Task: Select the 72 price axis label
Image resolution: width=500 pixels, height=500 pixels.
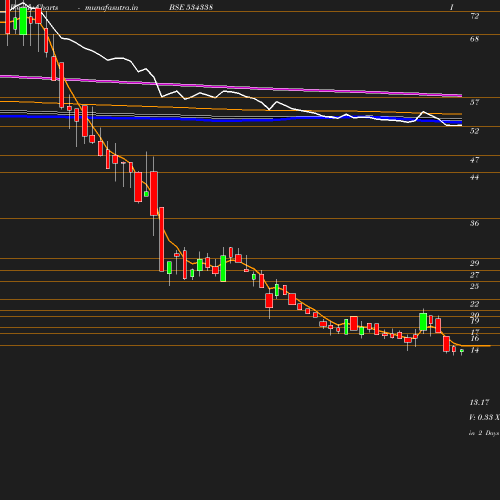Action: point(474,16)
